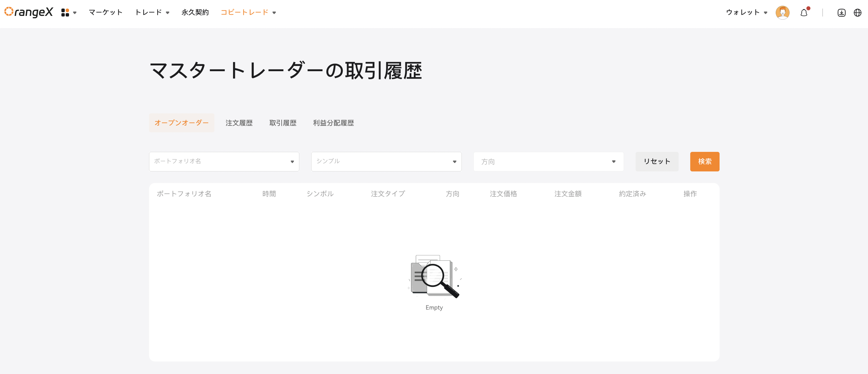Viewport: 868px width, 374px height.
Task: Click the Empty placeholder text
Action: [x=434, y=308]
